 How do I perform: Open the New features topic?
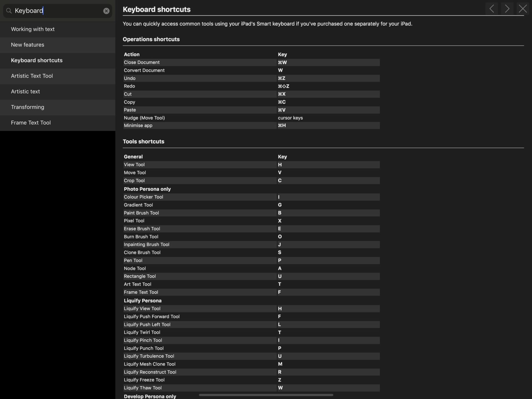tap(28, 45)
